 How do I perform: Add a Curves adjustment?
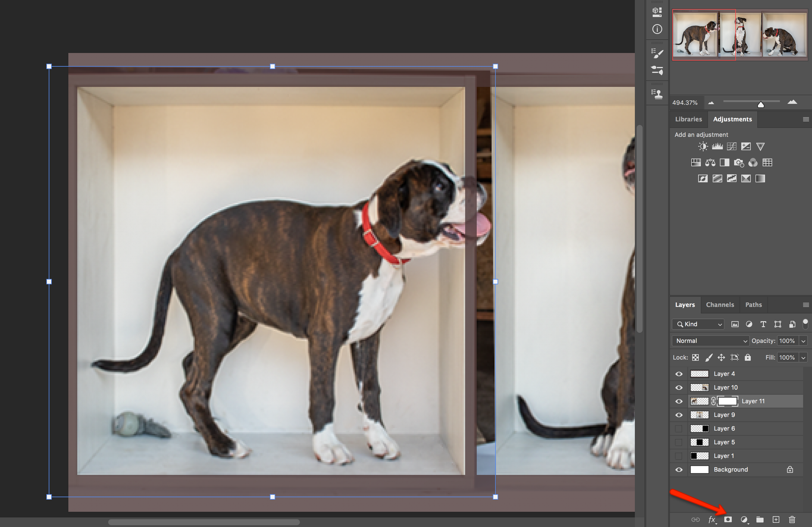click(732, 146)
